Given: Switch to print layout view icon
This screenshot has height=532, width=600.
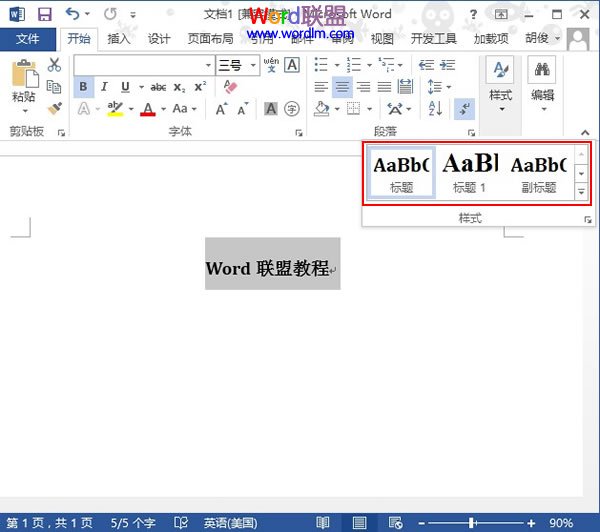Looking at the screenshot, I should tap(359, 522).
